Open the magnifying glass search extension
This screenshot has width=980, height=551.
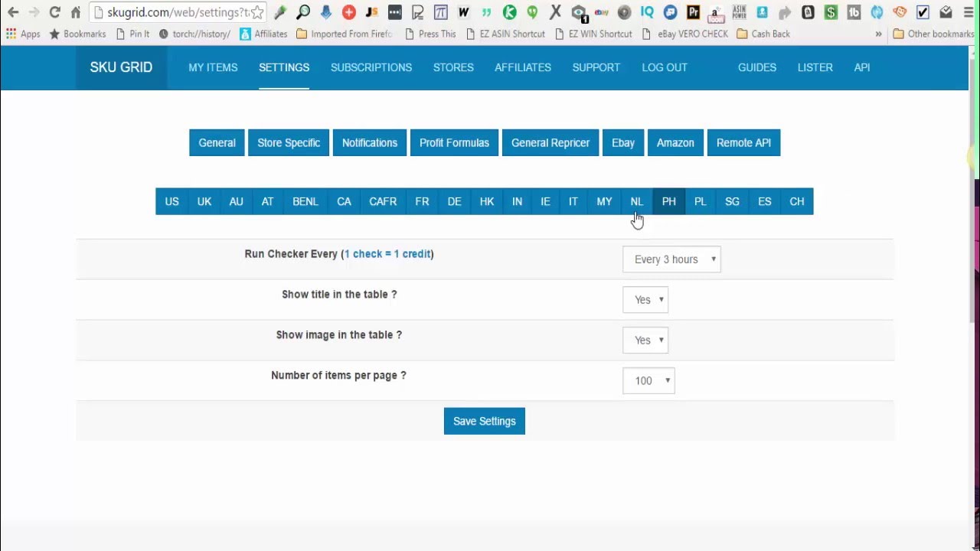(x=303, y=12)
